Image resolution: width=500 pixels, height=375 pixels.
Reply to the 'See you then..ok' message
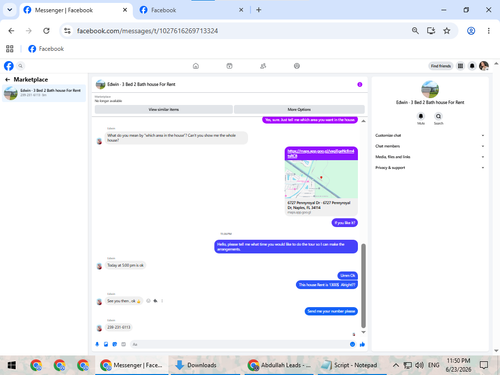[155, 301]
